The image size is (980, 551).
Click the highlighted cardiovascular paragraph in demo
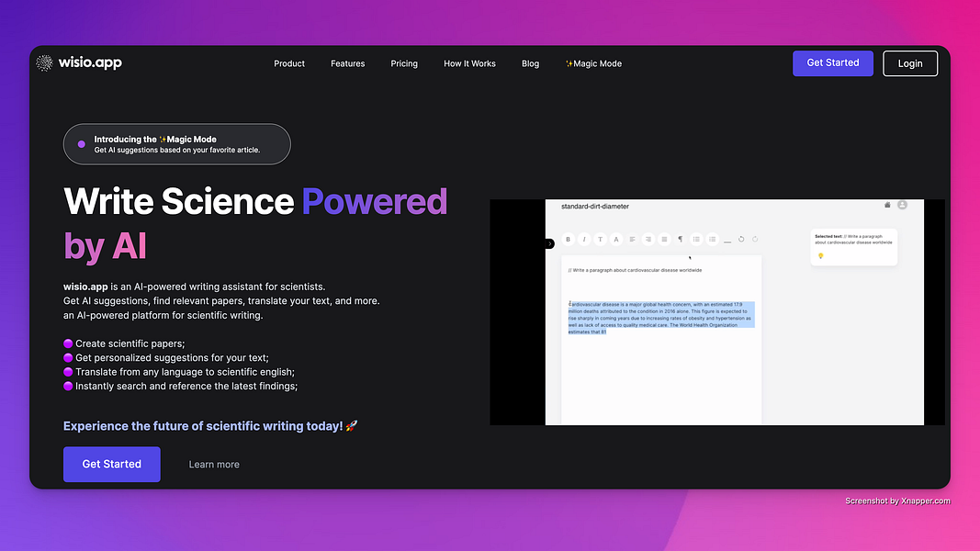click(660, 318)
